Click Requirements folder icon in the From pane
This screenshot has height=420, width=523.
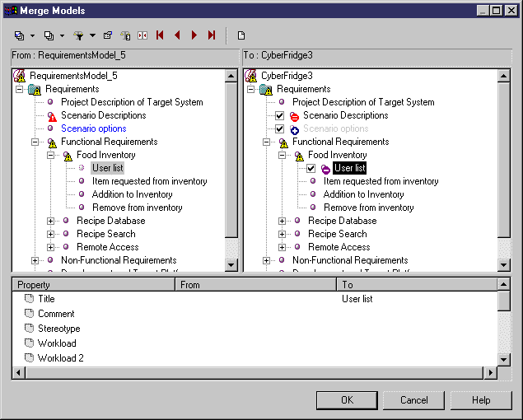(x=35, y=90)
